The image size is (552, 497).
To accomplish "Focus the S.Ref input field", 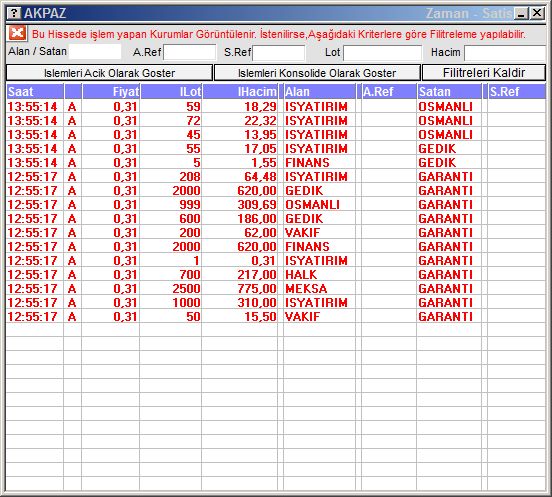I will (x=279, y=53).
